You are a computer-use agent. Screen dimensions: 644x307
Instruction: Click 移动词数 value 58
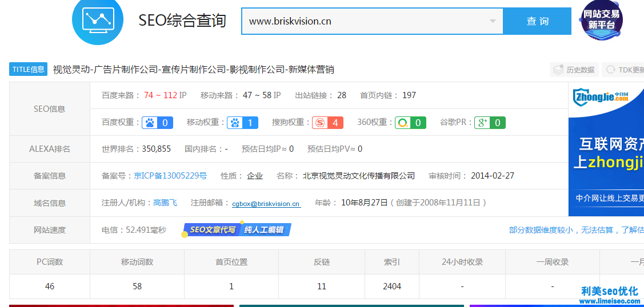137,286
